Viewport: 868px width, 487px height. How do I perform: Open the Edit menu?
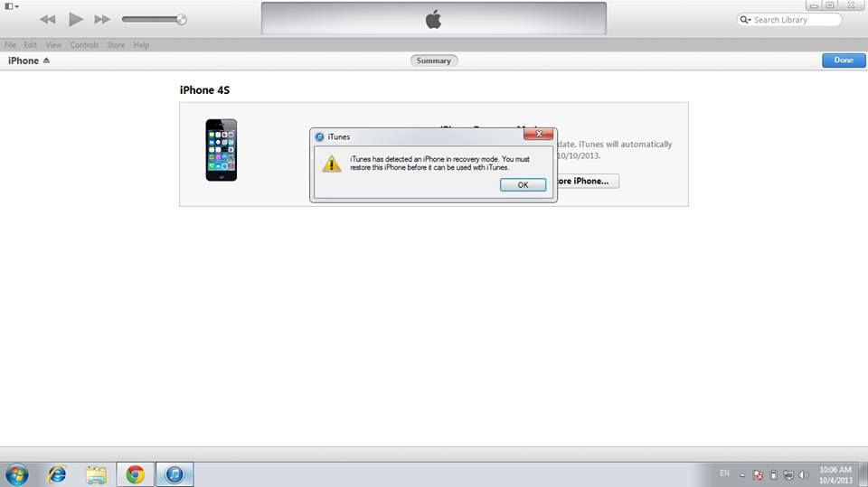coord(31,45)
